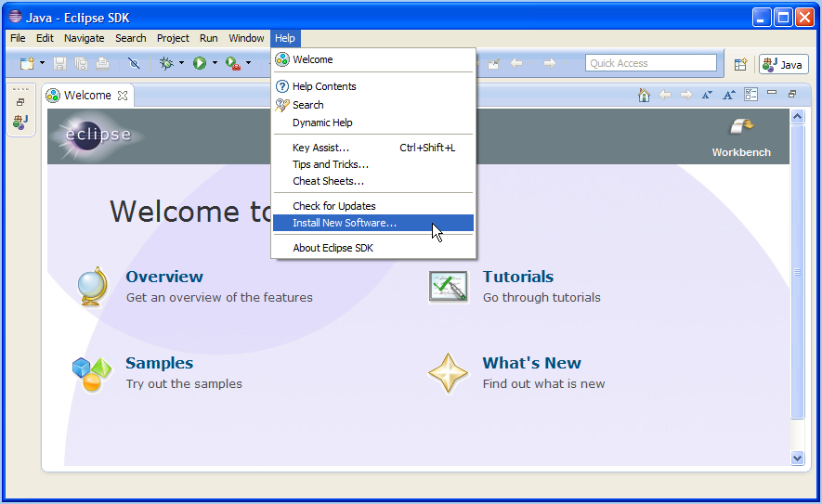Open the Samples link
This screenshot has width=822, height=504.
(x=160, y=363)
